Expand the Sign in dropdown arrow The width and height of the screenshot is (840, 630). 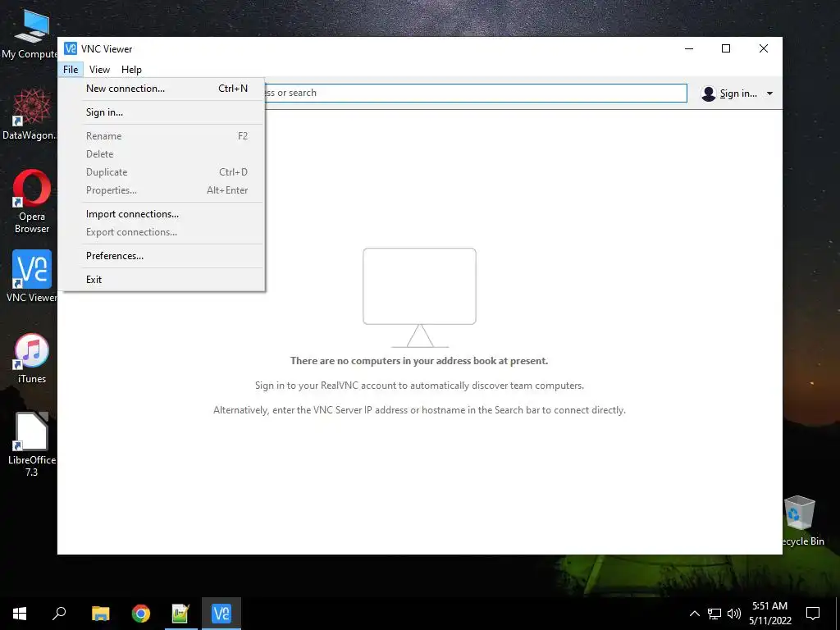(769, 94)
